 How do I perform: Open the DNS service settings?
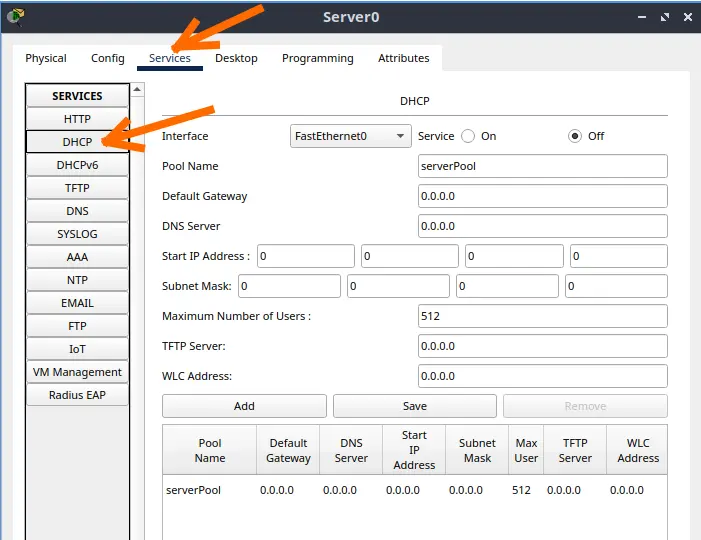click(x=77, y=211)
